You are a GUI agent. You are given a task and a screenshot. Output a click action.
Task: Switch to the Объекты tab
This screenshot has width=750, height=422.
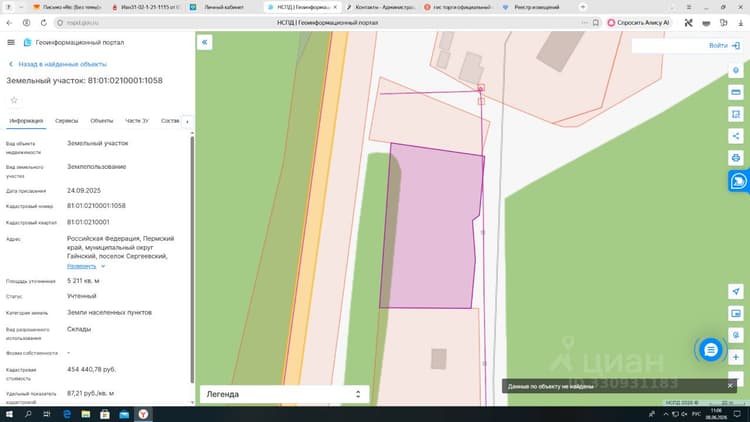pyautogui.click(x=101, y=121)
